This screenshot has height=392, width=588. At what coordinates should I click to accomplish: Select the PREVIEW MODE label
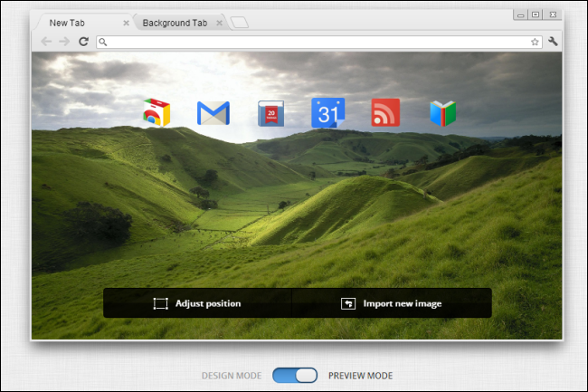click(360, 376)
